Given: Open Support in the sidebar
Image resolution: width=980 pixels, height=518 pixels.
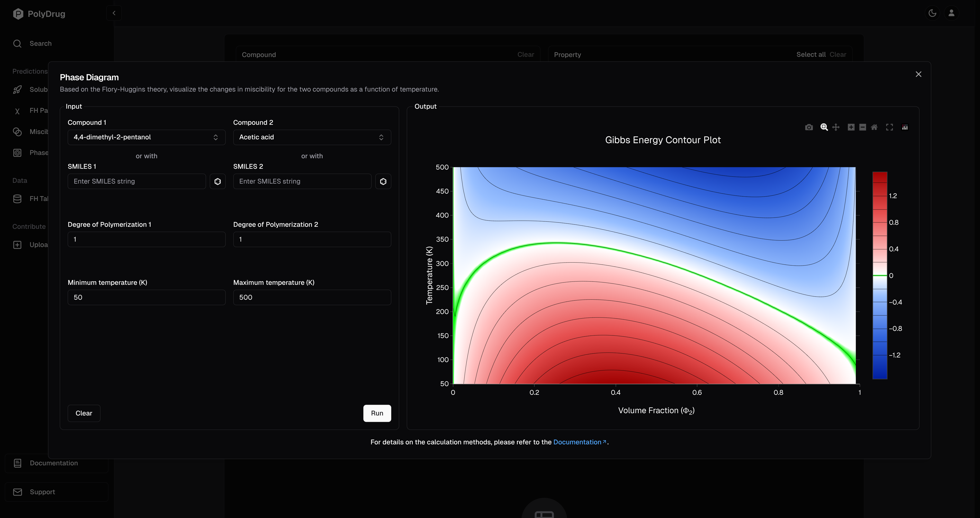Looking at the screenshot, I should [x=42, y=492].
